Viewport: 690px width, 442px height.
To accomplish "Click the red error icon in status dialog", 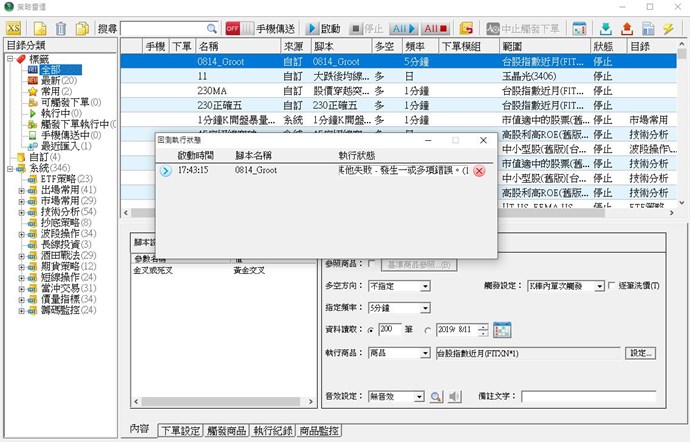I will point(479,171).
